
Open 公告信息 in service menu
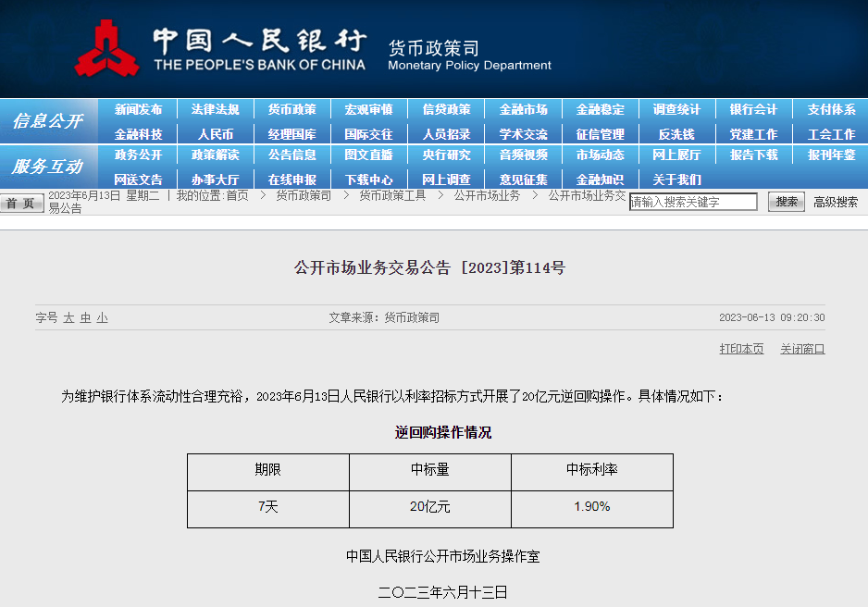click(292, 155)
